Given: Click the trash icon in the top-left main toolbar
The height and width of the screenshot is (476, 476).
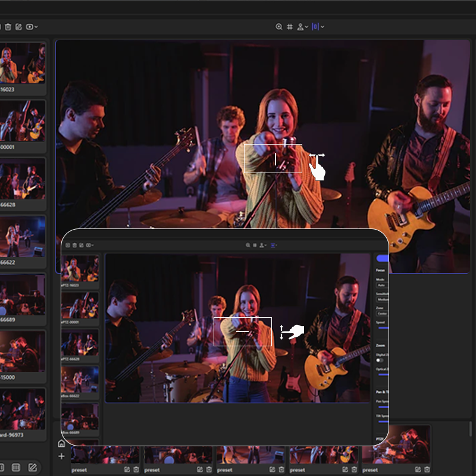Looking at the screenshot, I should 9,27.
